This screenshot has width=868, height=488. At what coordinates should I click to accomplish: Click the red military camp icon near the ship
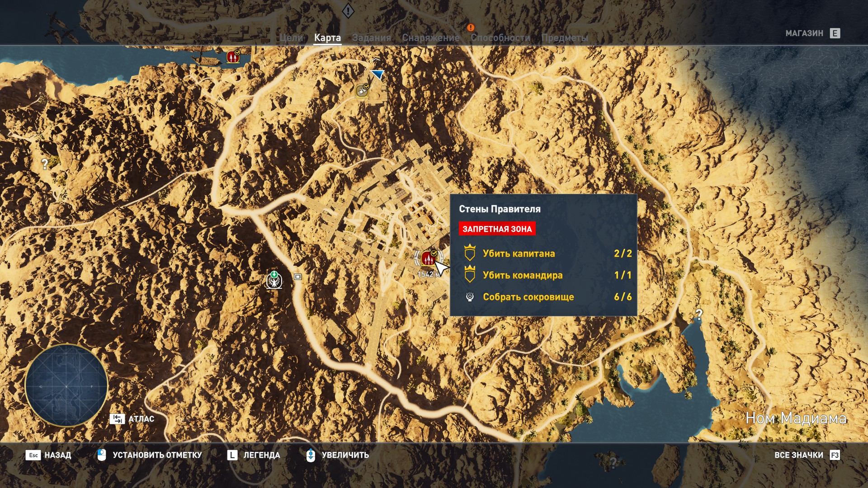tap(233, 57)
